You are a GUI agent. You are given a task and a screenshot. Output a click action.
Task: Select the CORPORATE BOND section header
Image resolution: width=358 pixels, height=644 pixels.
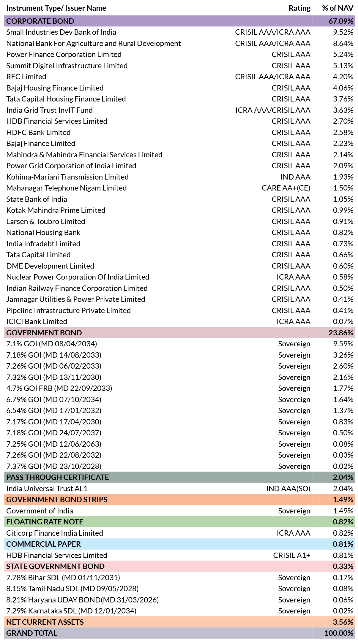click(179, 21)
